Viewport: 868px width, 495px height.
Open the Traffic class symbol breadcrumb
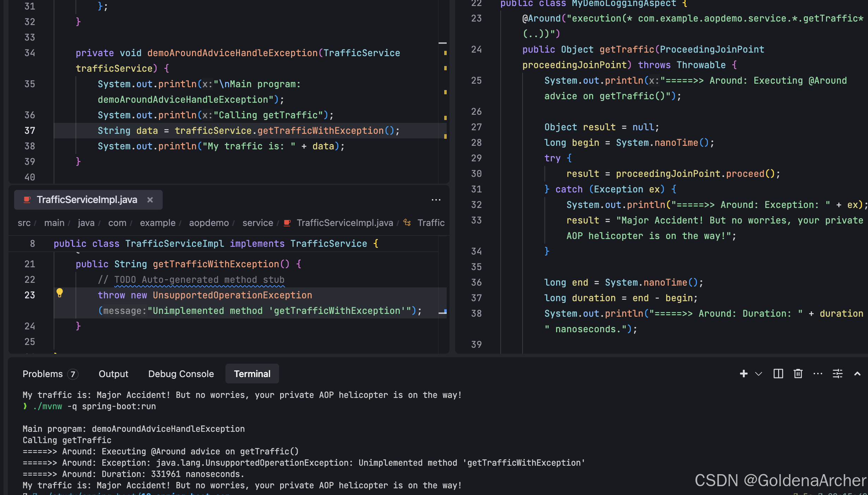click(x=430, y=223)
